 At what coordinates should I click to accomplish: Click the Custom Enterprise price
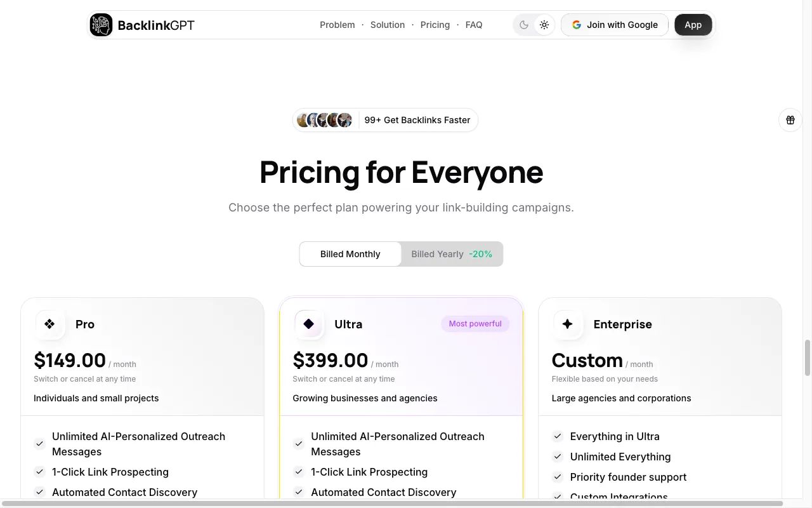tap(587, 360)
